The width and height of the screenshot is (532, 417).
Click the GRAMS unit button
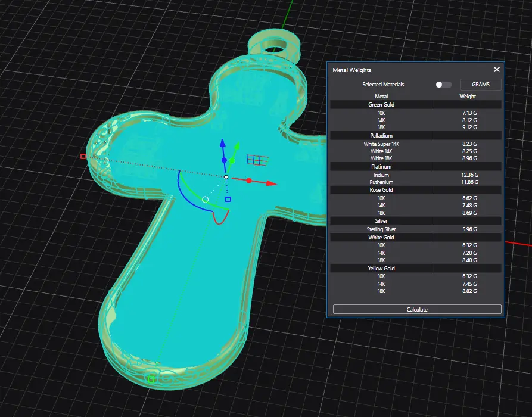pyautogui.click(x=480, y=85)
